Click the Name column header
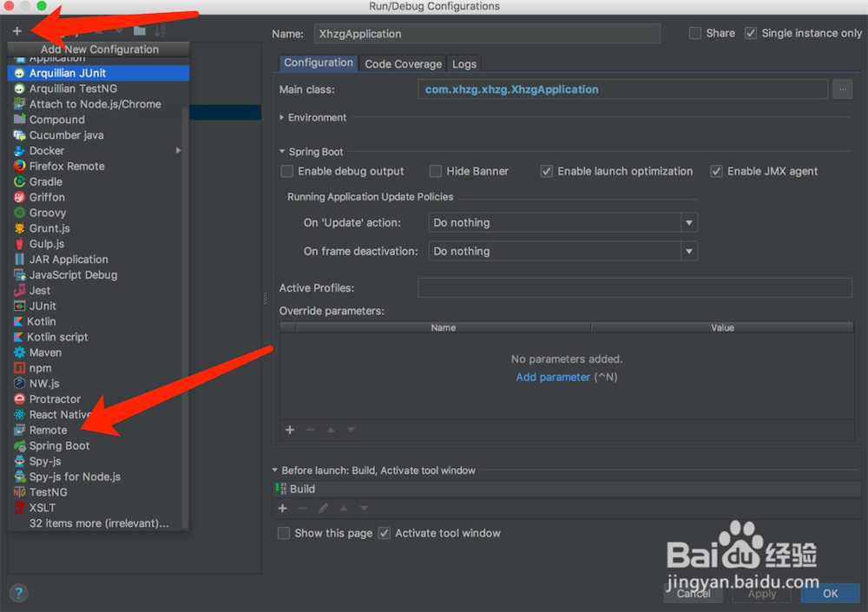This screenshot has width=868, height=612. pos(444,328)
